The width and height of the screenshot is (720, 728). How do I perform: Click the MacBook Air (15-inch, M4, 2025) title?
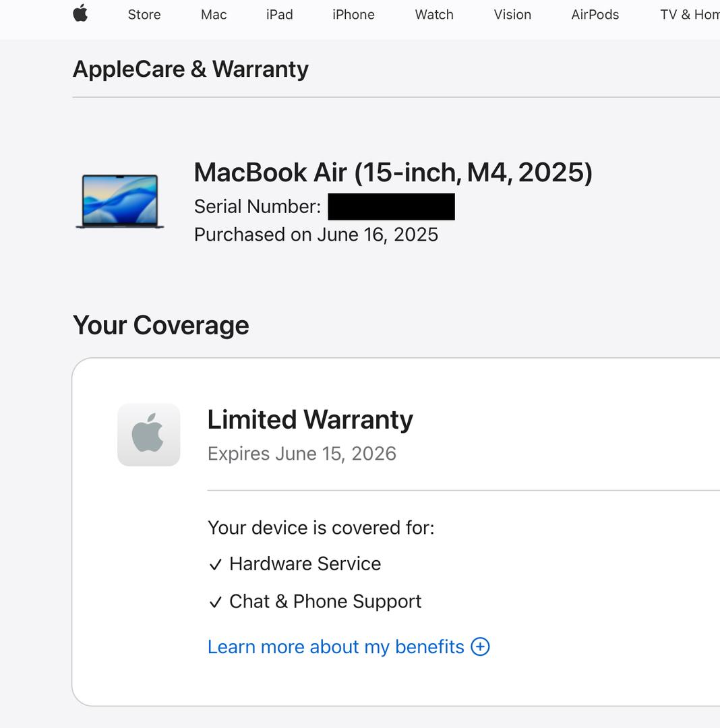tap(393, 173)
